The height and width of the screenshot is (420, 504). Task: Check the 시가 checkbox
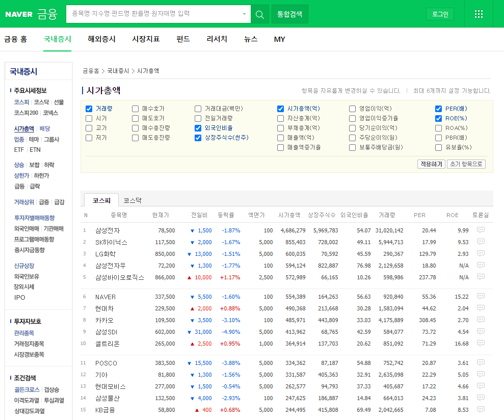89,118
